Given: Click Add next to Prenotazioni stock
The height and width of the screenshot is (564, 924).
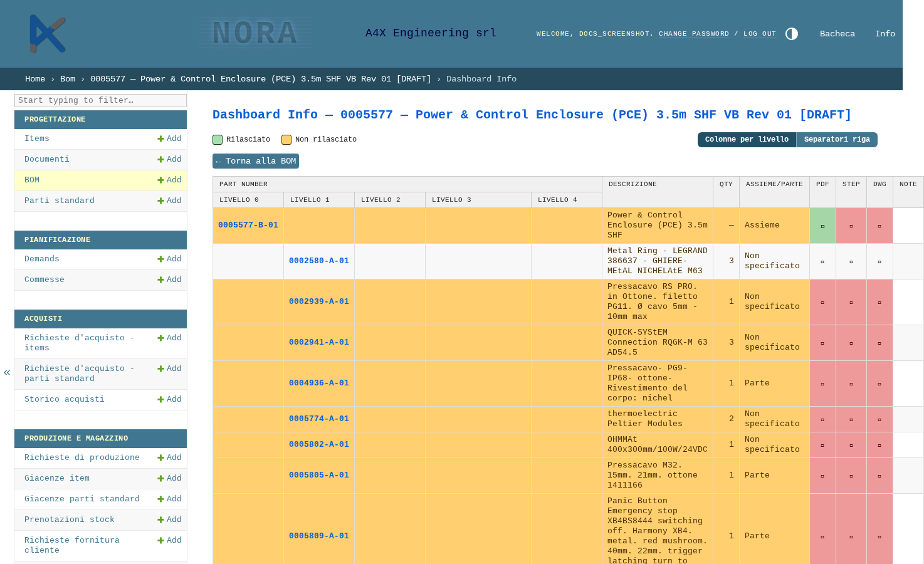Looking at the screenshot, I should click(x=169, y=520).
